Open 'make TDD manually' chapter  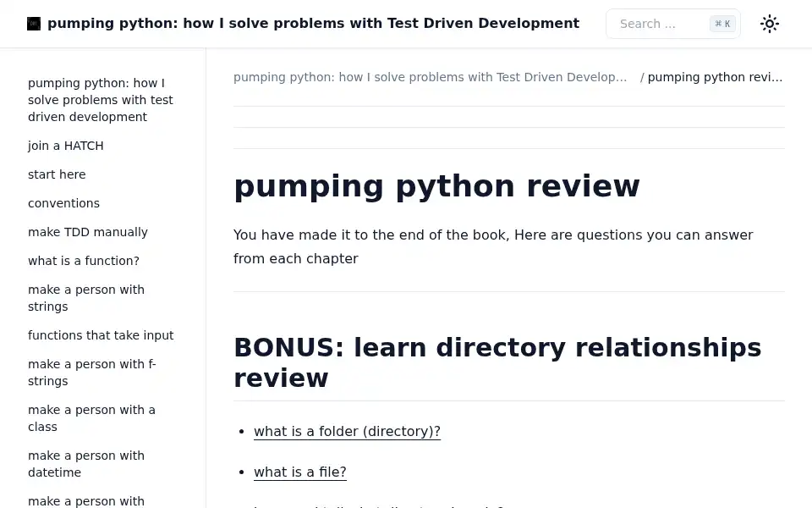pyautogui.click(x=88, y=232)
